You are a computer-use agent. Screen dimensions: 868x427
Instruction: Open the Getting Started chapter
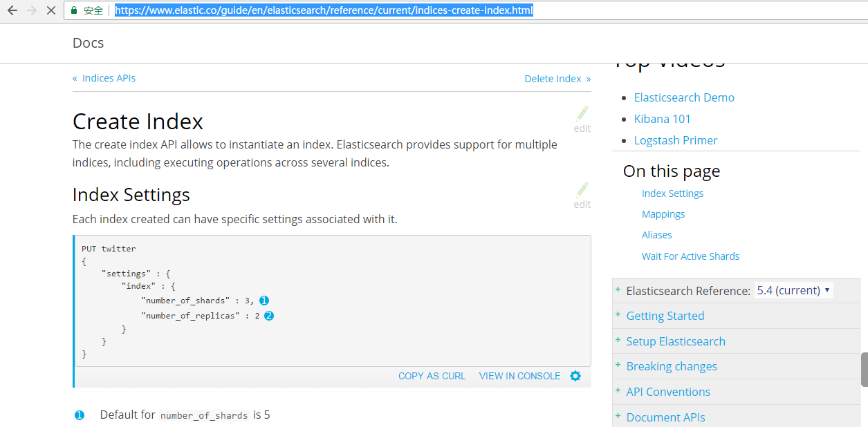click(665, 316)
